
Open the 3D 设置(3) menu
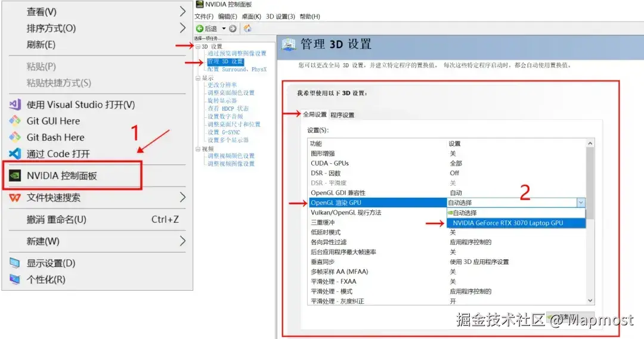[x=280, y=17]
